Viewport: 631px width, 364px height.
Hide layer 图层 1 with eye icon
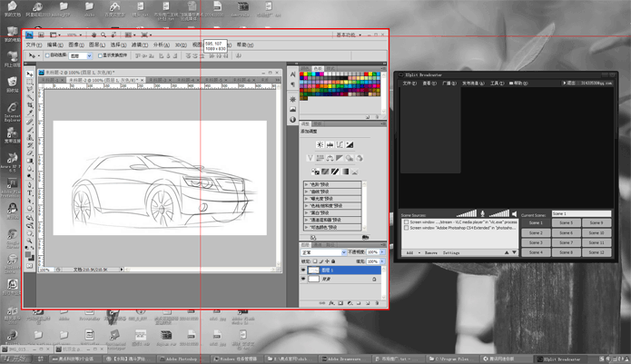tap(303, 271)
